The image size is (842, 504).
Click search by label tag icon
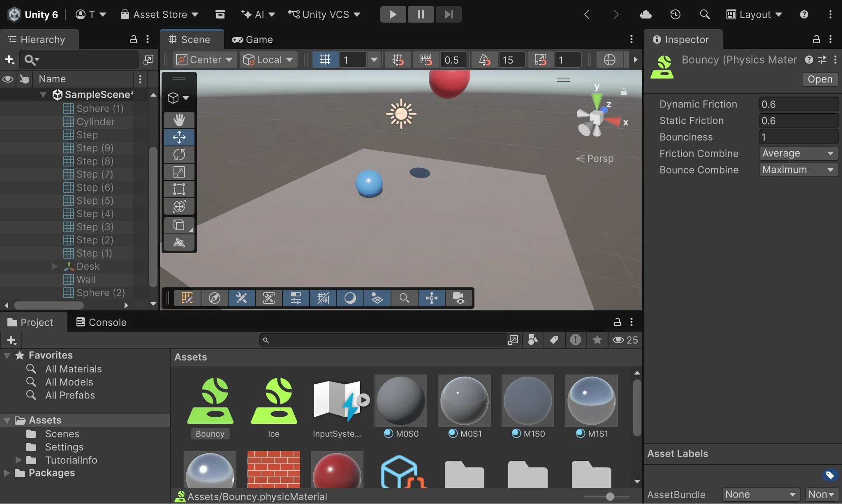(554, 340)
